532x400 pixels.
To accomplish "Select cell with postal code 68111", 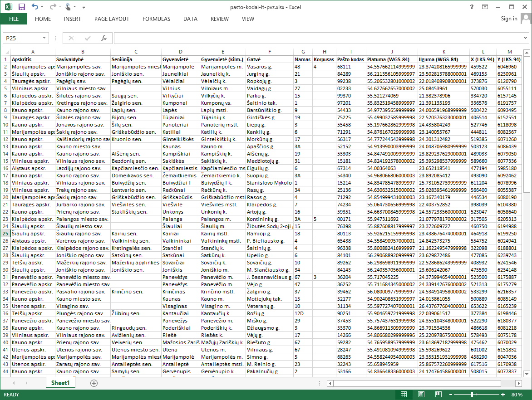I will 351,67.
